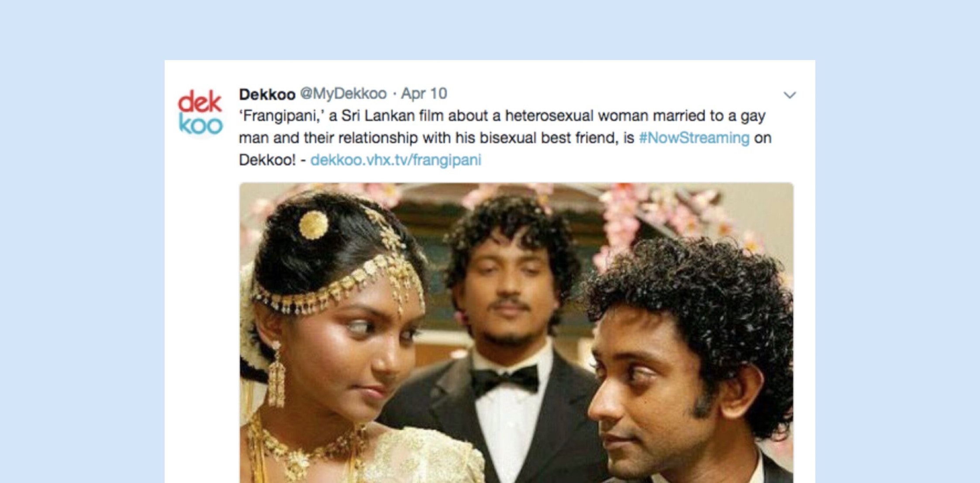Click the gold necklace in the photo
Screen dimensions: 980x483
(301, 449)
